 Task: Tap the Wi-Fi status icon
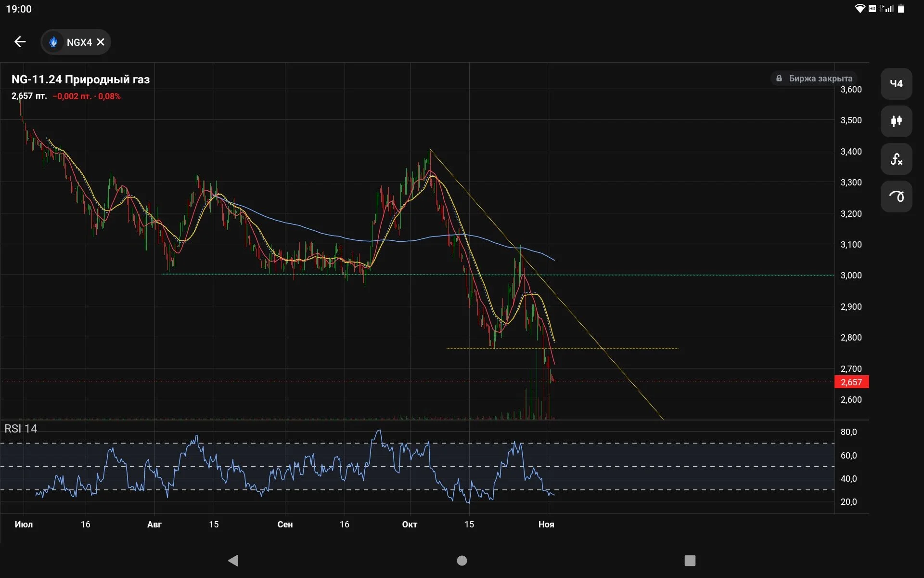(860, 9)
